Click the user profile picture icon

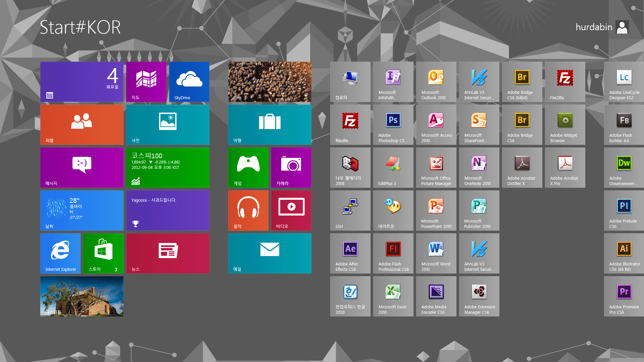pos(622,27)
